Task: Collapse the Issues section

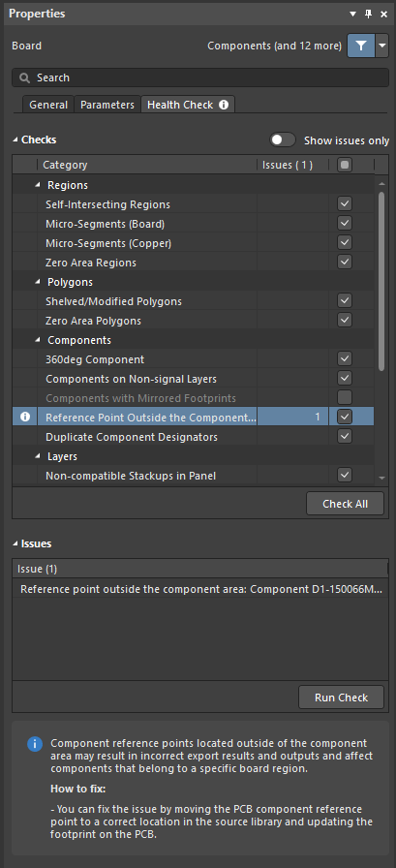Action: pyautogui.click(x=15, y=543)
